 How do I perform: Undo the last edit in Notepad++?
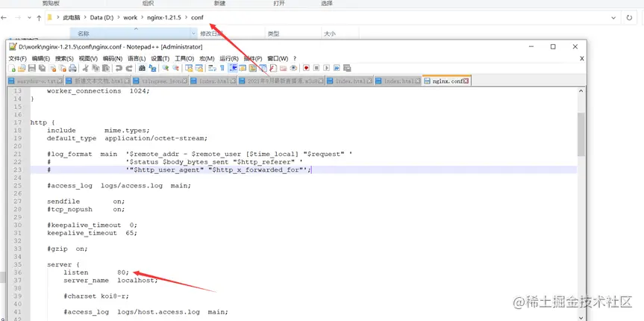point(119,68)
